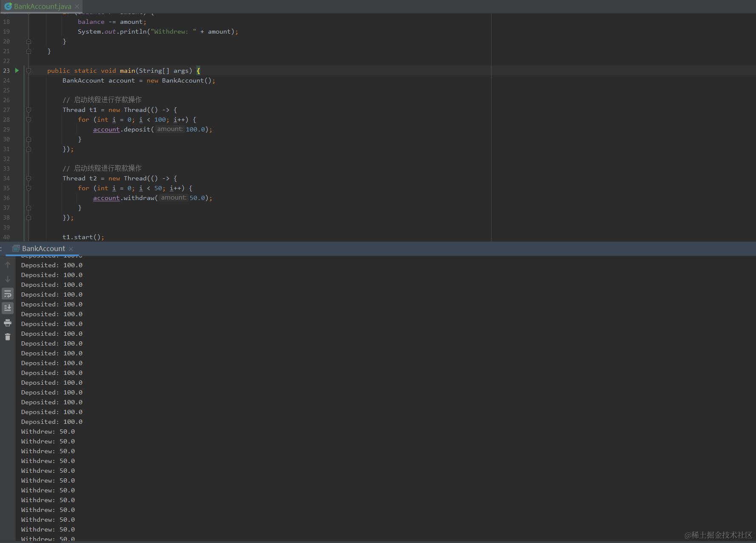This screenshot has width=756, height=543.
Task: Click fold end marker on line 37
Action: click(28, 208)
